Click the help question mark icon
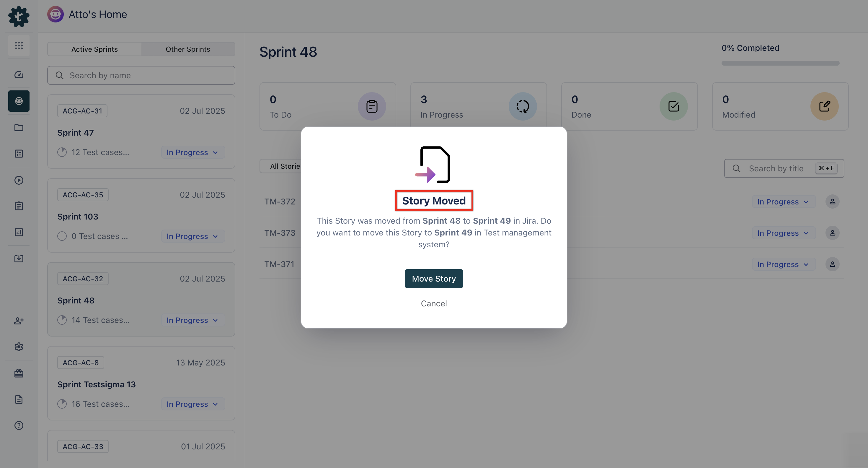Viewport: 868px width, 468px height. click(x=19, y=425)
